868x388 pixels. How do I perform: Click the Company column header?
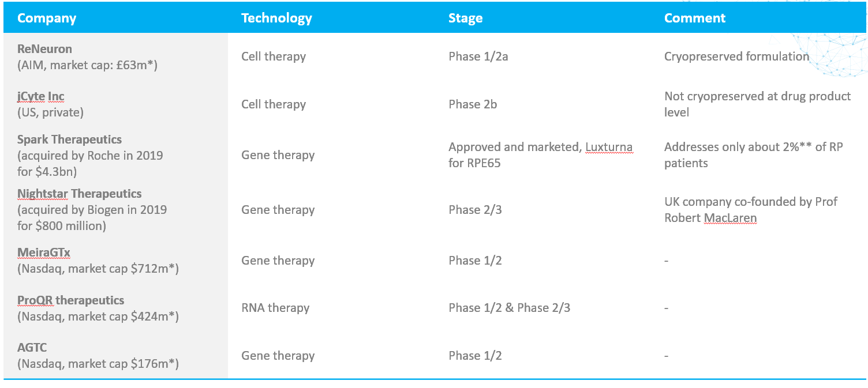[x=47, y=18]
